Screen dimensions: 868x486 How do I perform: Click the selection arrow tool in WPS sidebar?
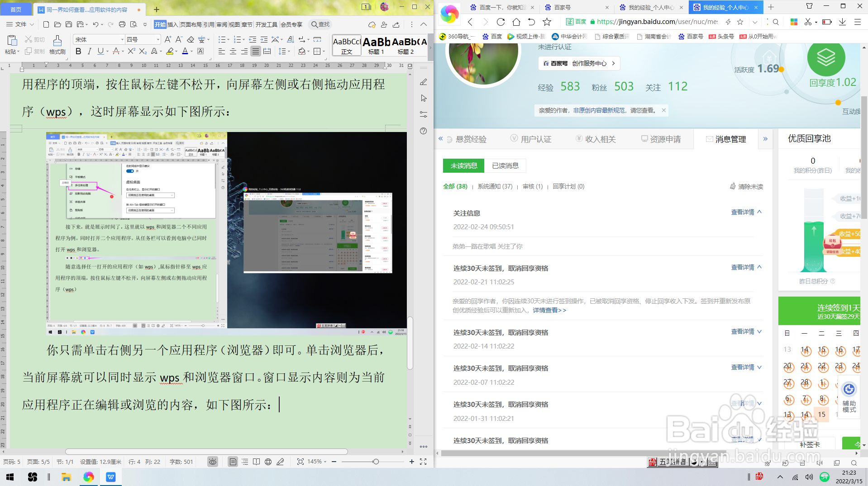424,98
